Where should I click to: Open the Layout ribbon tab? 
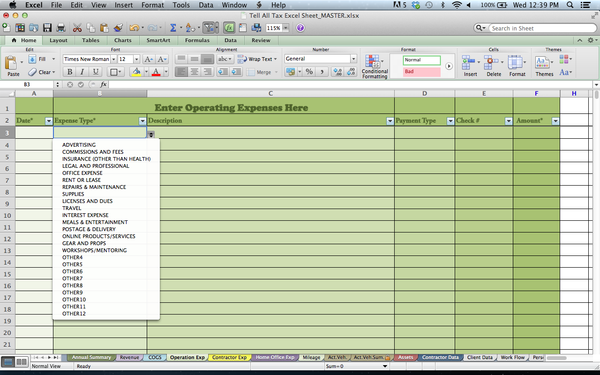[x=58, y=40]
